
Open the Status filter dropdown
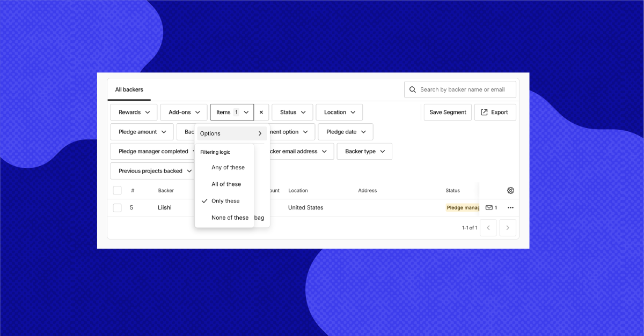[x=292, y=113]
